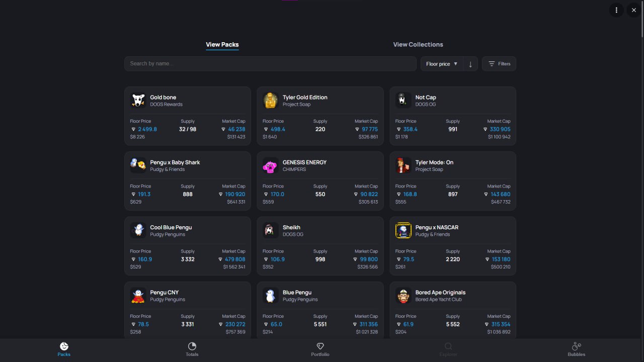The image size is (644, 362).
Task: Open the Pengu x Baby Shark title
Action: point(175,162)
